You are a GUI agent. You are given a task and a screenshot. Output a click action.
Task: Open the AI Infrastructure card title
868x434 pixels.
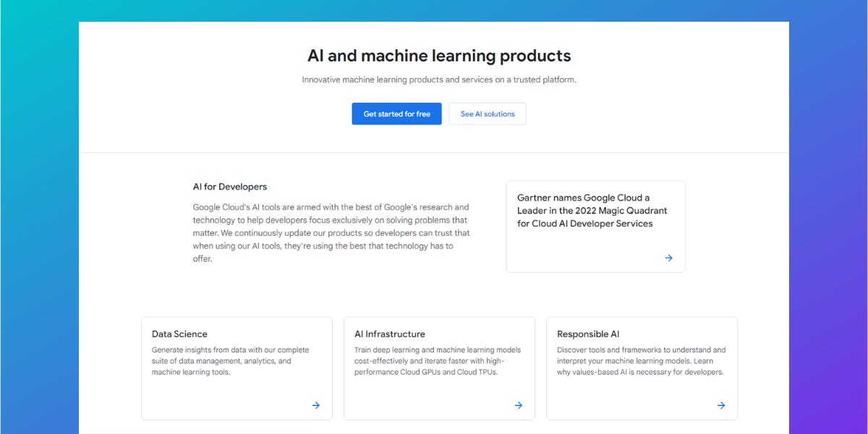tap(390, 334)
